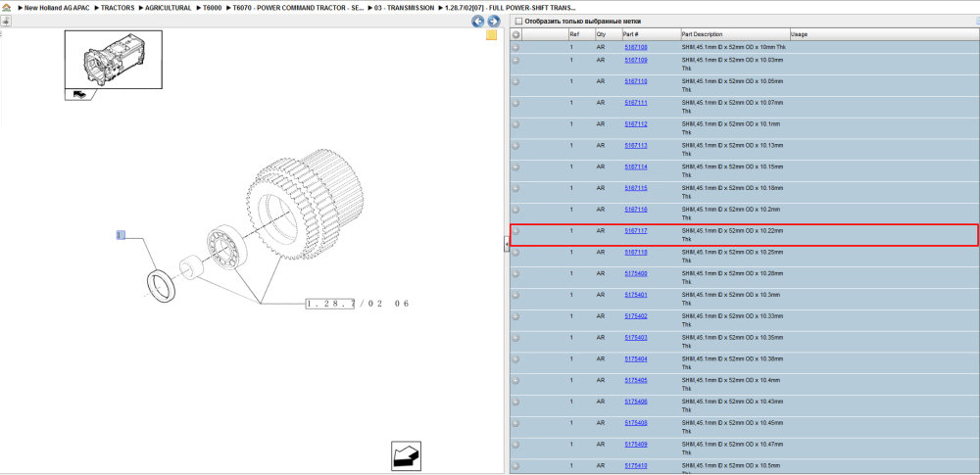The height and width of the screenshot is (475, 980).
Task: Select description ending '10.33mm Thk'
Action: pos(732,320)
